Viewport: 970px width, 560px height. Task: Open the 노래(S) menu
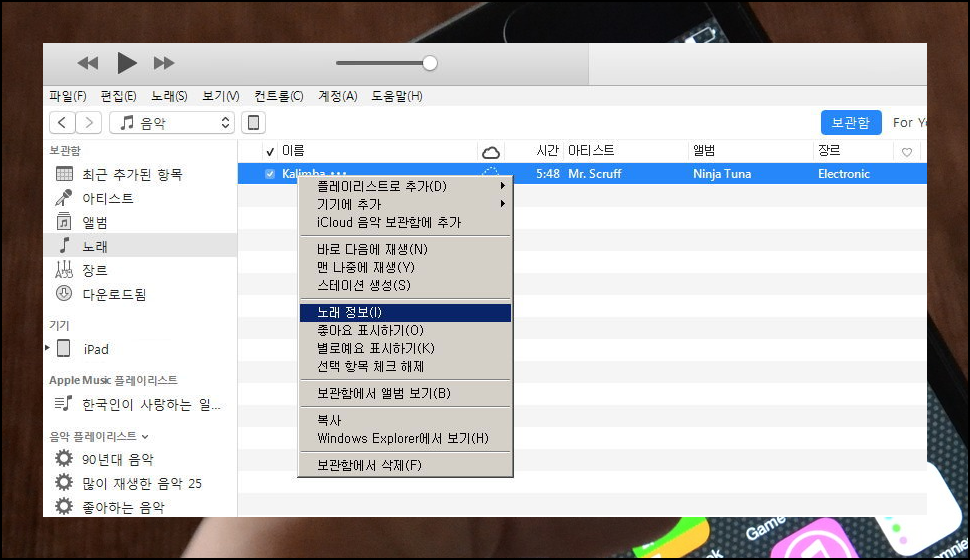[x=169, y=96]
